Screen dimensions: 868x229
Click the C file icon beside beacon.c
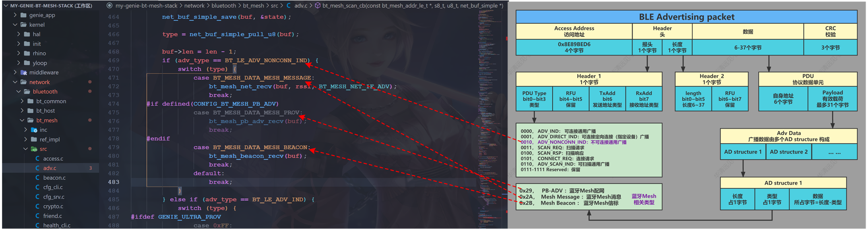37,178
